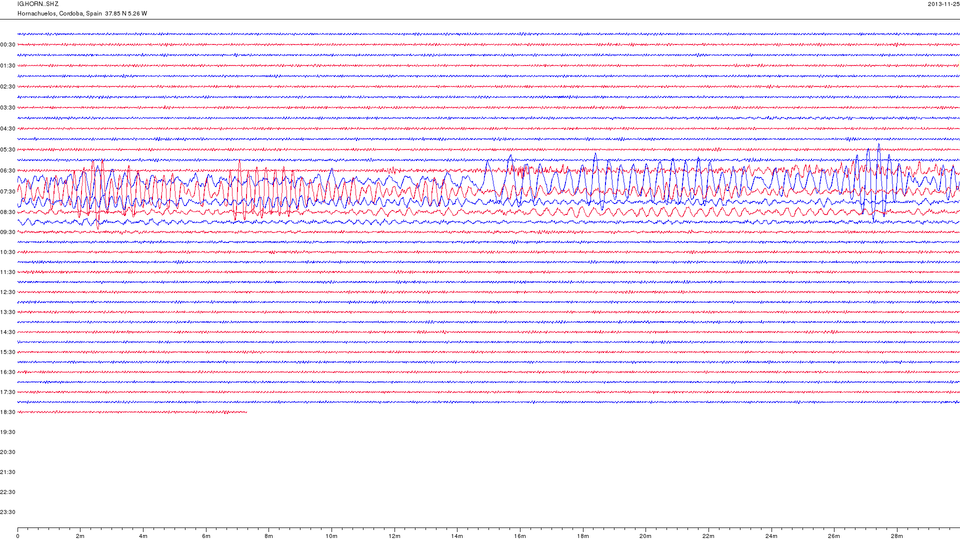Select the 23:30 time label
This screenshot has height=540, width=960.
[x=8, y=512]
